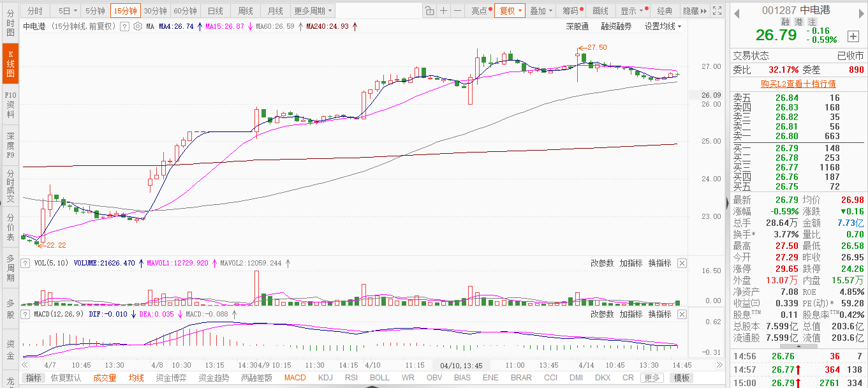Open the 复权 adjustment dropdown
The image size is (868, 388).
(510, 11)
